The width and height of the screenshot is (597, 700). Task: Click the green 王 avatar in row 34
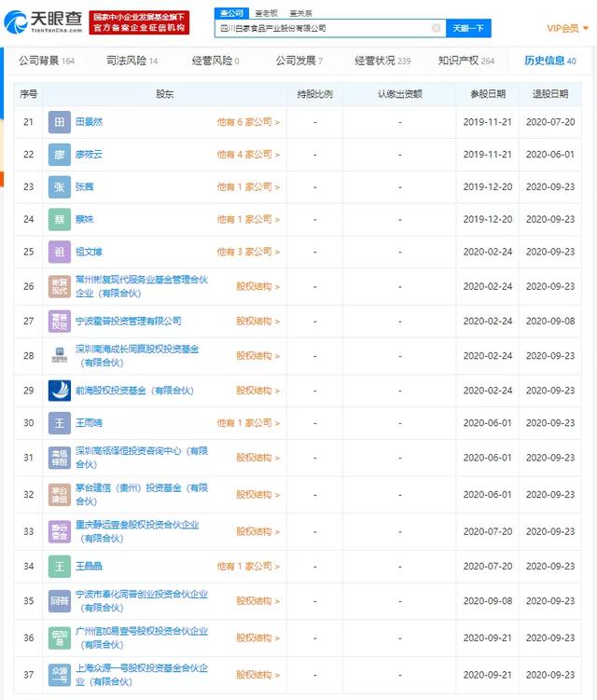60,566
